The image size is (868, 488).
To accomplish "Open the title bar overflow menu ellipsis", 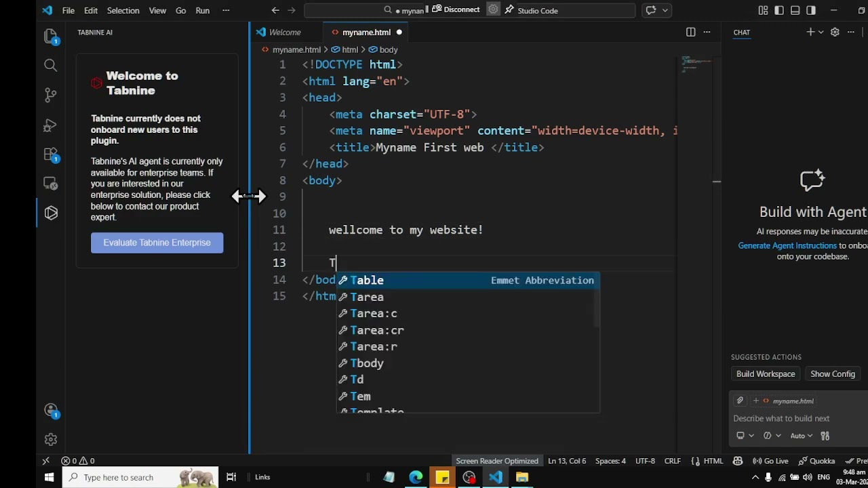I will 226,10.
